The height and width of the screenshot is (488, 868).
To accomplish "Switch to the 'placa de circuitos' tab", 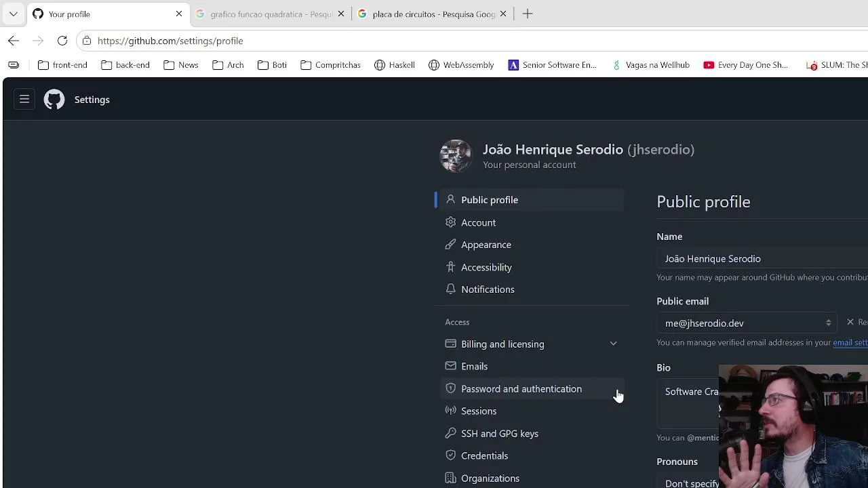I will pyautogui.click(x=433, y=14).
